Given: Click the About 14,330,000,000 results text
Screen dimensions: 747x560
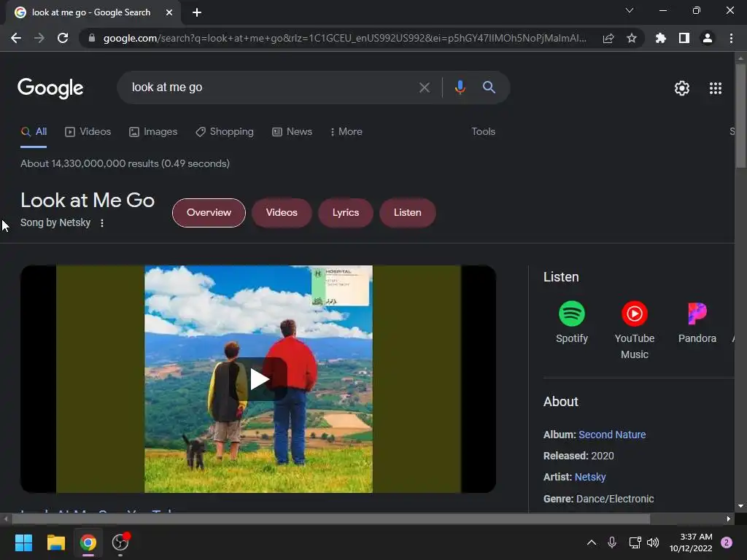Looking at the screenshot, I should tap(125, 164).
